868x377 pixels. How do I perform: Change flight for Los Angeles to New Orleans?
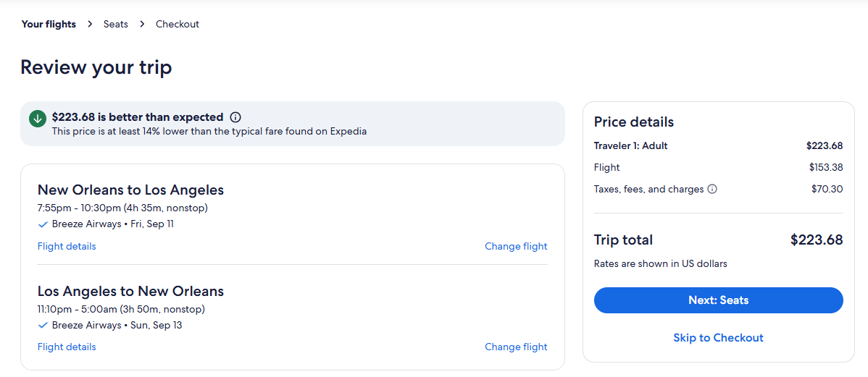(516, 347)
